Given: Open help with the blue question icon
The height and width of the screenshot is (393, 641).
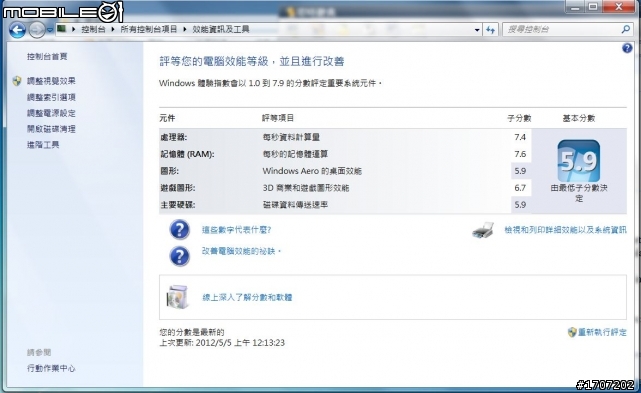Looking at the screenshot, I should [x=627, y=48].
